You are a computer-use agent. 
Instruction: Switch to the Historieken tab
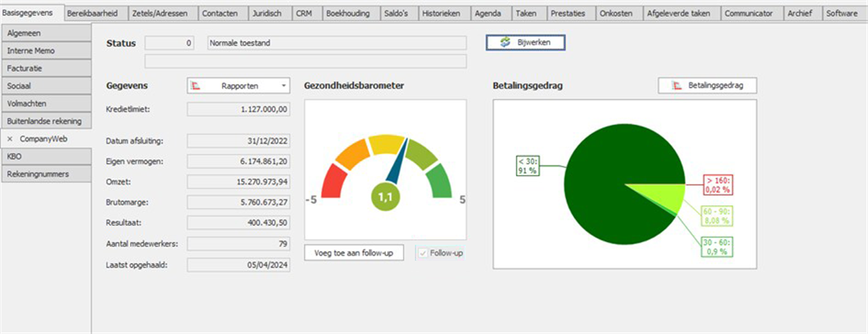pos(445,13)
